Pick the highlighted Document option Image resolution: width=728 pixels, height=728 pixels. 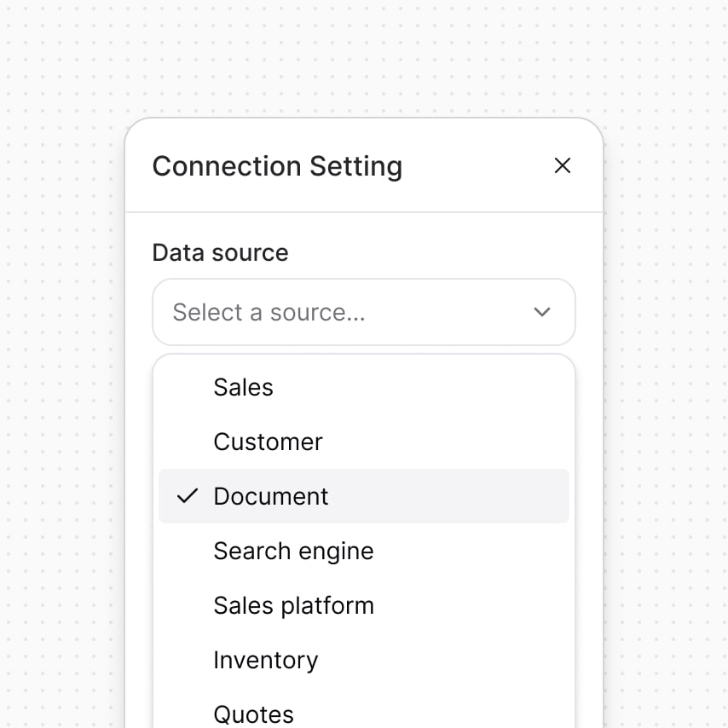271,496
